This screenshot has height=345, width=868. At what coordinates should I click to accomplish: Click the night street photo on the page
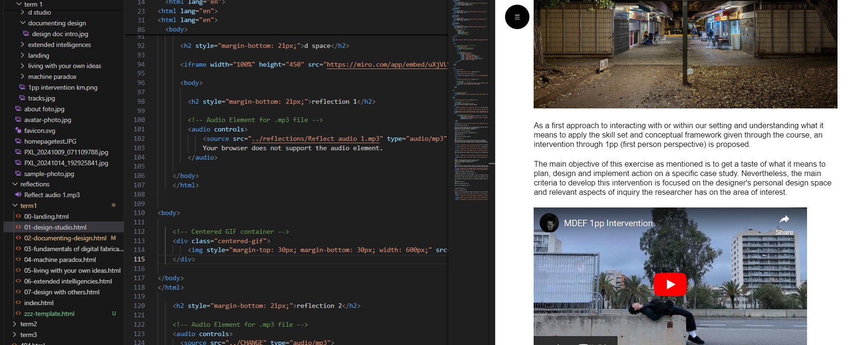685,54
